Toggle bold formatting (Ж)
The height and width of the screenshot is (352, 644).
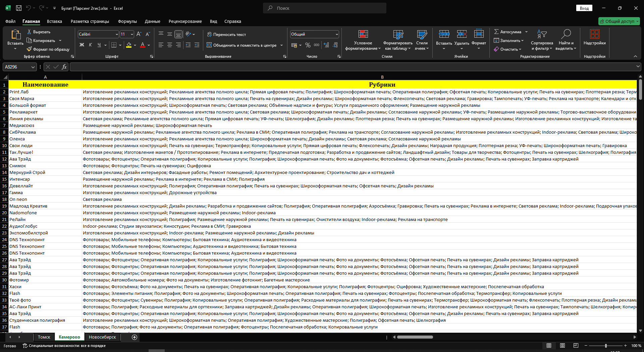82,45
